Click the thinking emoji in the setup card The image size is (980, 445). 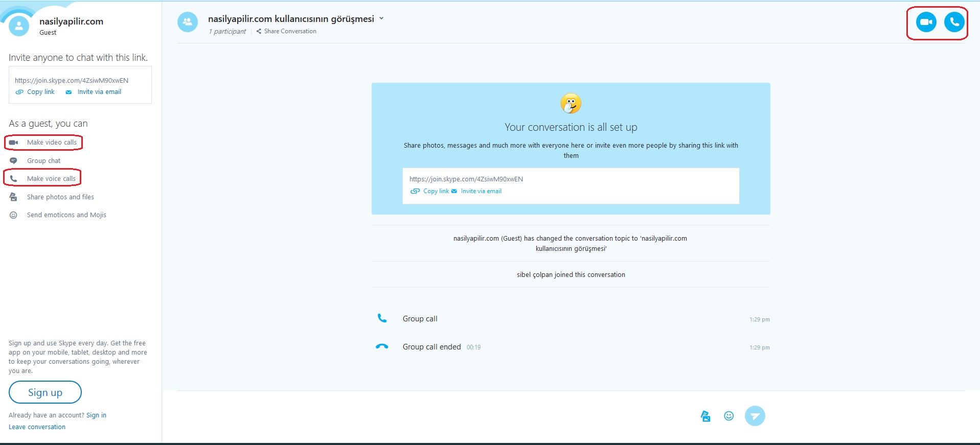point(571,104)
